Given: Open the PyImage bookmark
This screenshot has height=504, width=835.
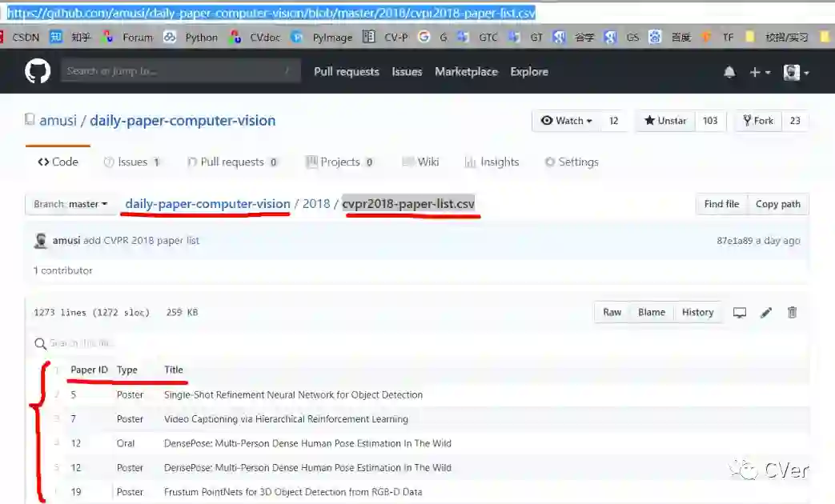Looking at the screenshot, I should (x=322, y=37).
